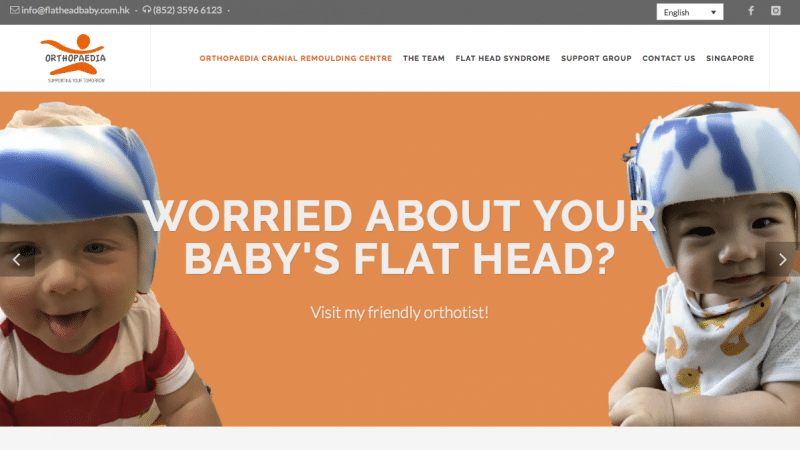
Task: Advance to the next slide with the right arrow
Action: tap(783, 259)
